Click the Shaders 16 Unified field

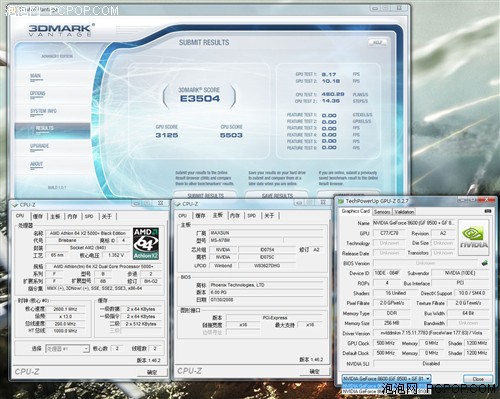point(396,293)
